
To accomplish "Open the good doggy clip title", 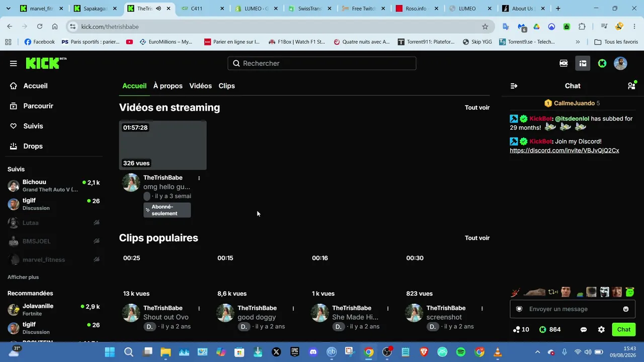I will (257, 317).
